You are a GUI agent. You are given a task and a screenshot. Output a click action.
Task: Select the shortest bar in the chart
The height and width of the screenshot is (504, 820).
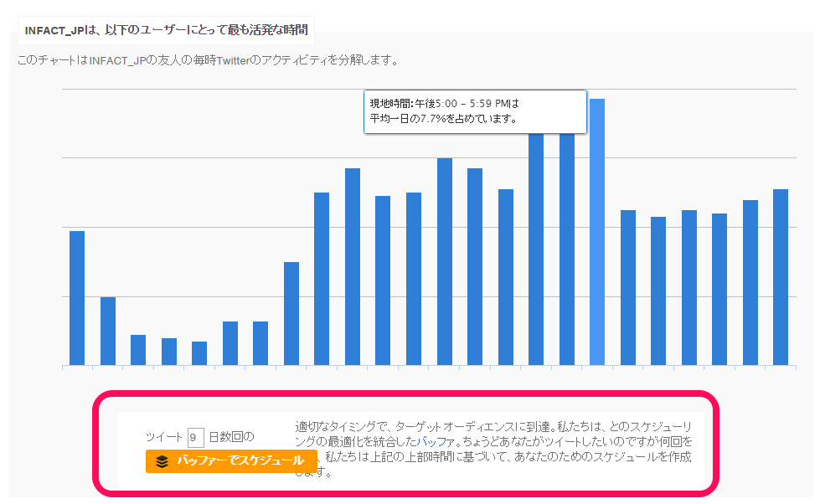(199, 353)
